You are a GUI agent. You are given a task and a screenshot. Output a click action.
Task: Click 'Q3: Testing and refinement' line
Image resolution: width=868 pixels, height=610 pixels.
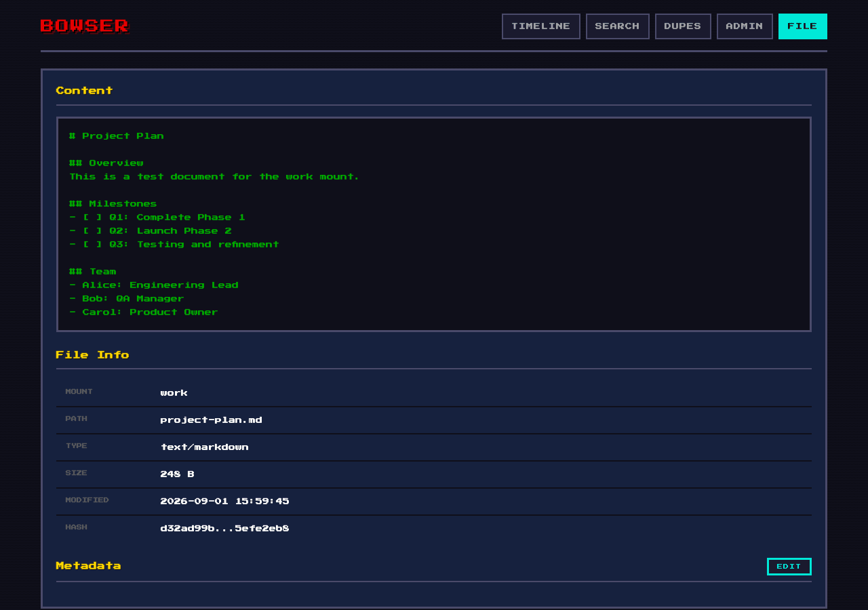tap(174, 245)
